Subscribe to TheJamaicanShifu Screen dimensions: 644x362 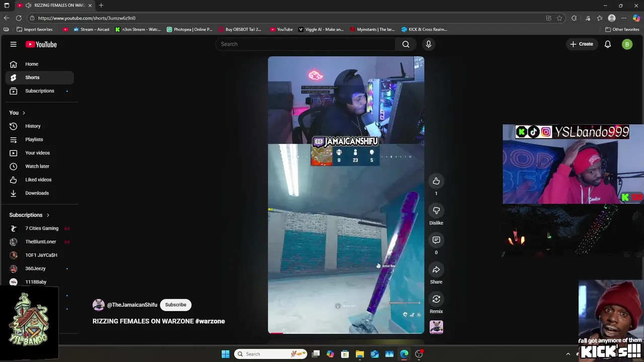176,305
